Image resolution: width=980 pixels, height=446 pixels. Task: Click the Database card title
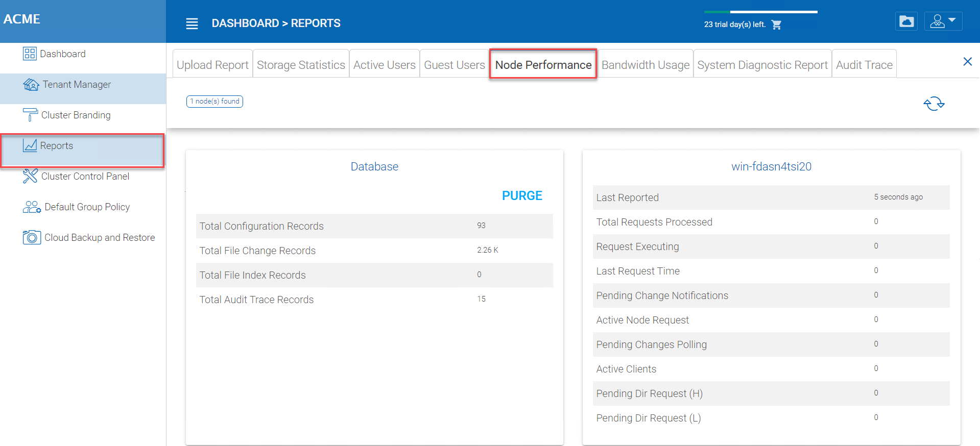coord(374,166)
